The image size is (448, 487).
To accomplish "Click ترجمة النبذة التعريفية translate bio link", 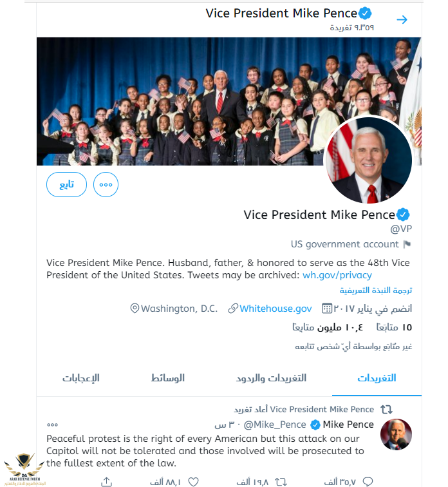I will pos(376,291).
